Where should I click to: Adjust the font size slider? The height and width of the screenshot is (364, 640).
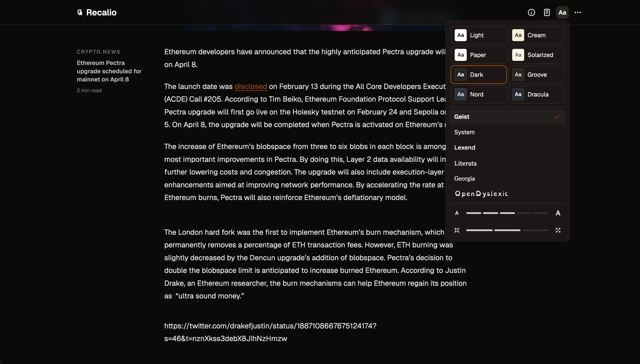tap(507, 213)
